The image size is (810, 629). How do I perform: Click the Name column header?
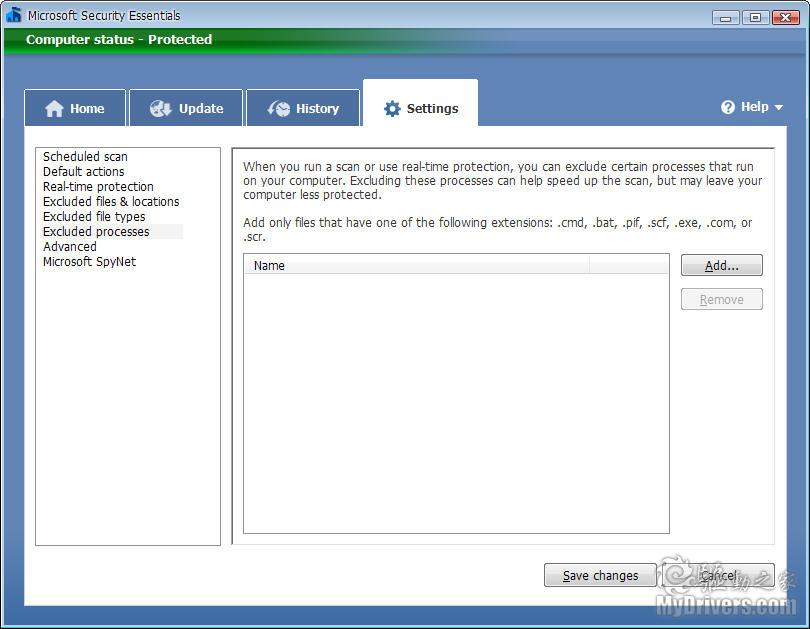click(x=416, y=265)
